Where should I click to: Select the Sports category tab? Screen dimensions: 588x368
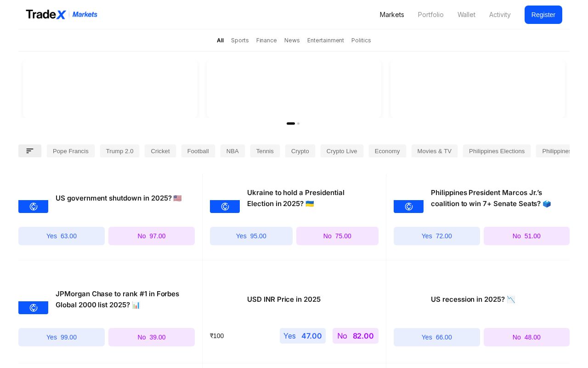[x=240, y=40]
